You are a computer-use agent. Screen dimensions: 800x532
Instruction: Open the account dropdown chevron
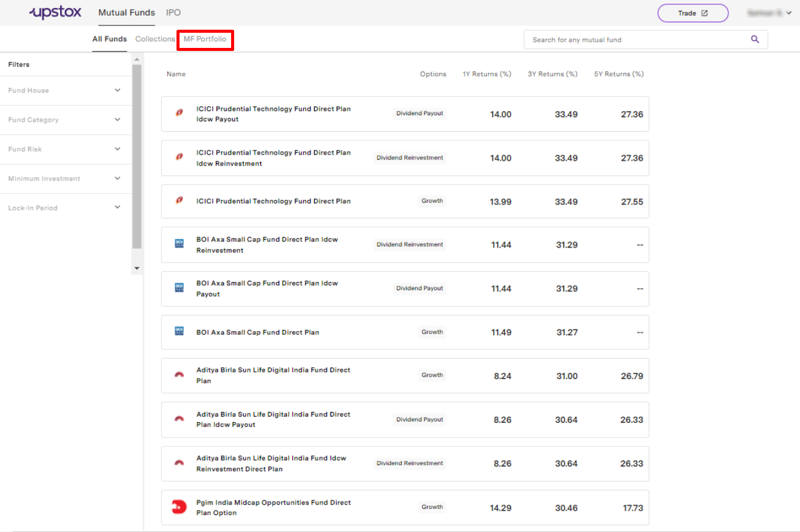tap(788, 13)
